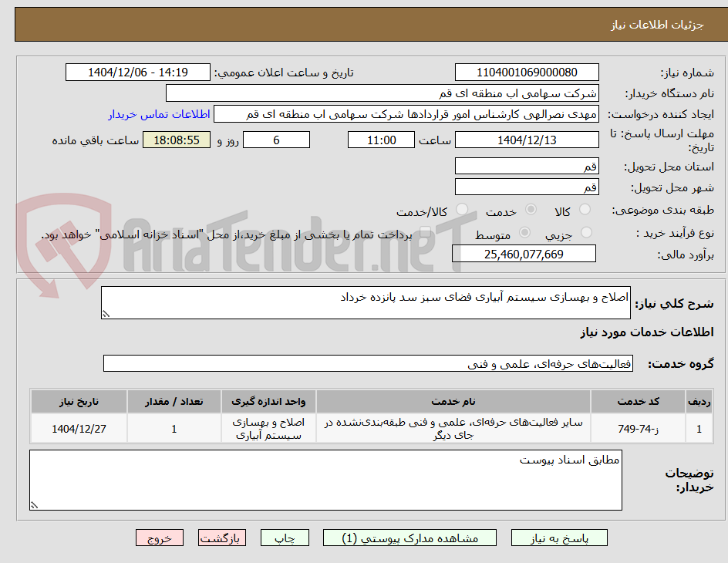Click the چاپ print button
The image size is (728, 563).
click(x=285, y=538)
